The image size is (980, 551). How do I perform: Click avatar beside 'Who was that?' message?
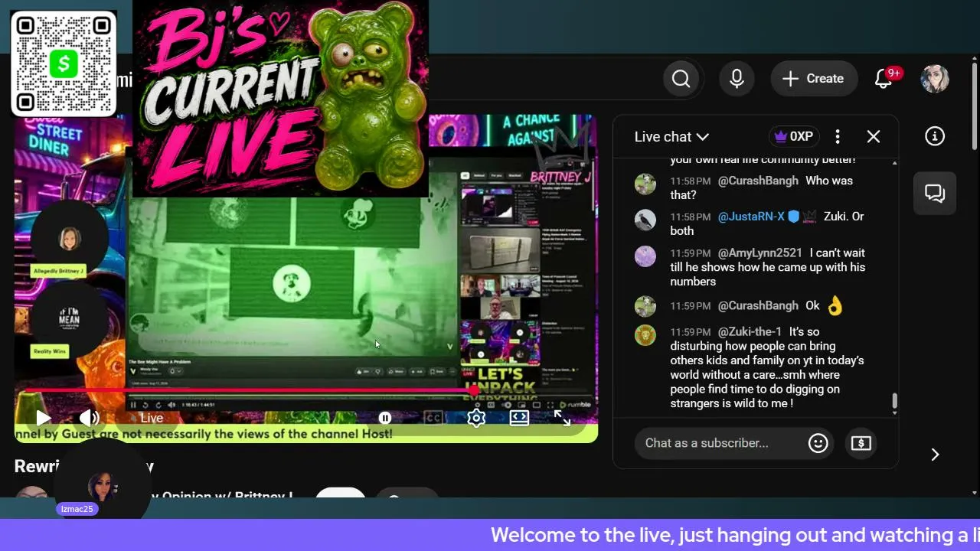pyautogui.click(x=645, y=184)
